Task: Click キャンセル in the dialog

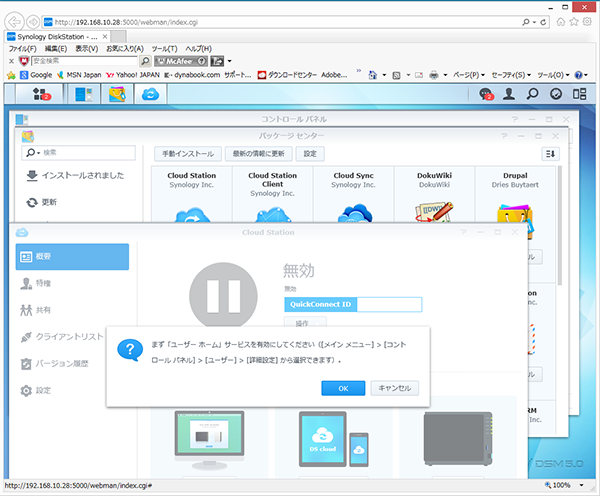Action: pyautogui.click(x=395, y=388)
